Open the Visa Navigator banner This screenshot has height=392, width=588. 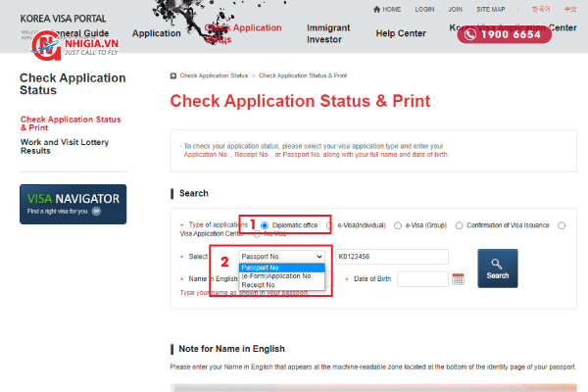tap(73, 204)
